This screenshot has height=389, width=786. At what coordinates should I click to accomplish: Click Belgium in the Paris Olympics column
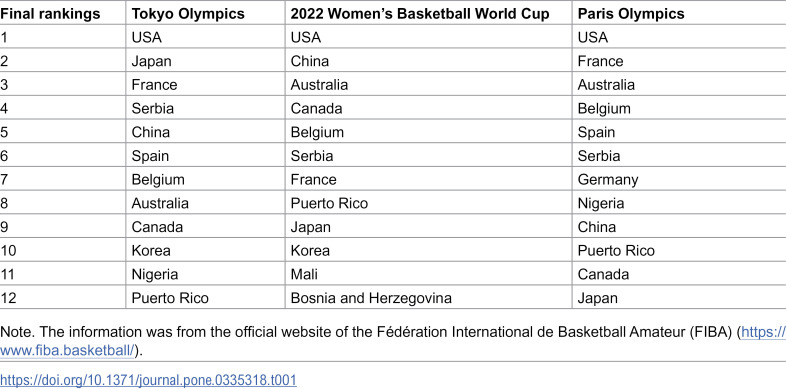pos(604,108)
